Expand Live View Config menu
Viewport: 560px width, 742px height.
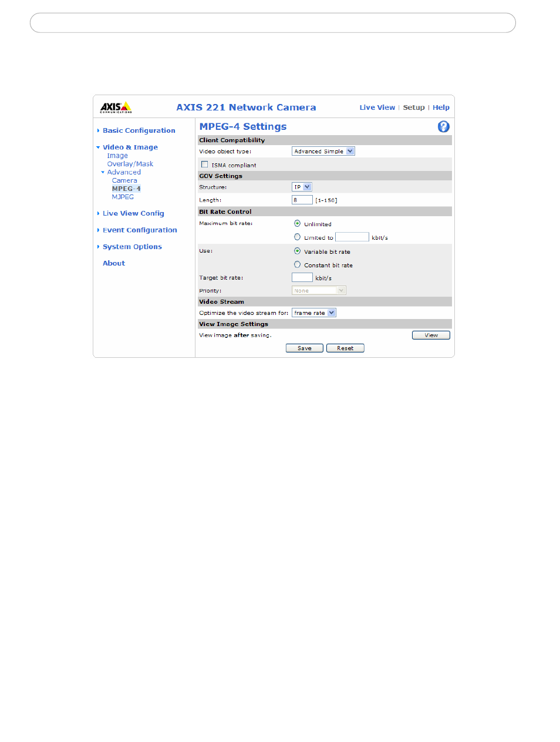(133, 213)
